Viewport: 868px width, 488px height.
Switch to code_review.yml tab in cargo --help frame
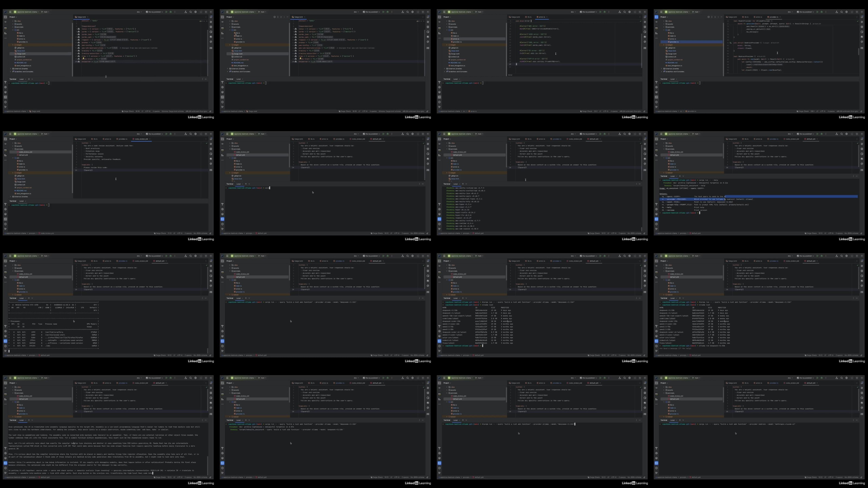792,139
